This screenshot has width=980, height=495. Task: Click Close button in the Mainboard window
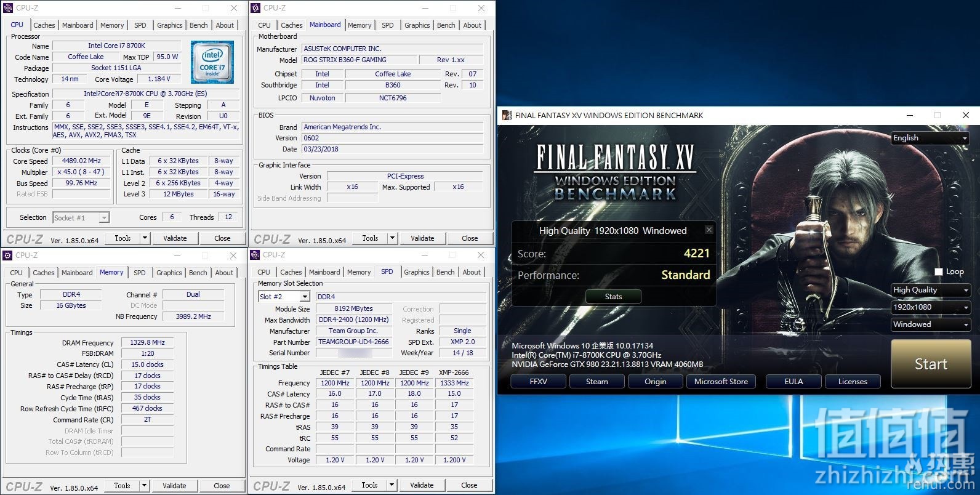pos(470,238)
